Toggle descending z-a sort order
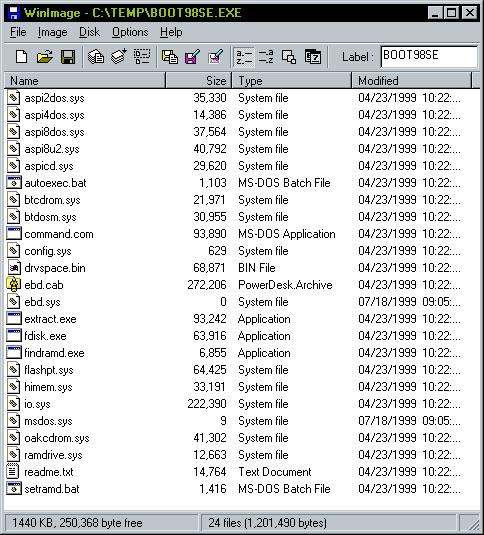Screen dimensions: 484x535 coord(266,57)
